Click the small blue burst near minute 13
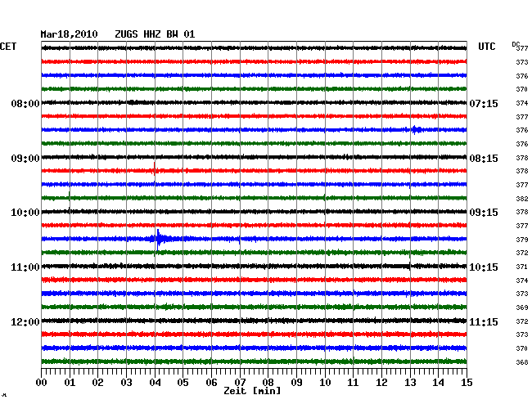 [x=416, y=130]
